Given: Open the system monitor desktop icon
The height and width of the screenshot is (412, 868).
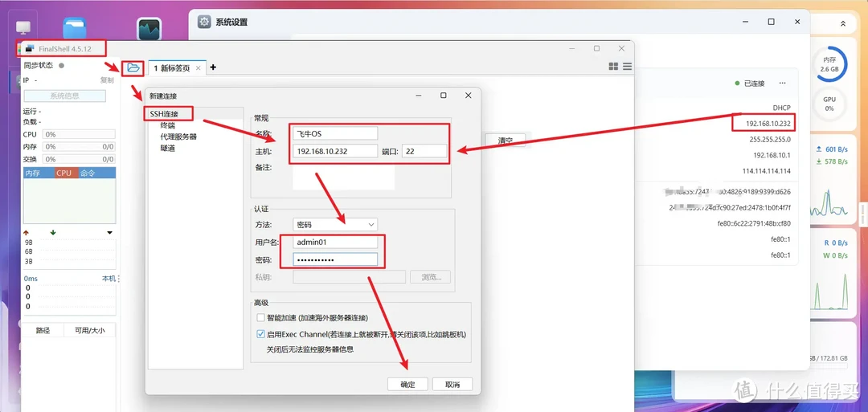Looking at the screenshot, I should [149, 29].
